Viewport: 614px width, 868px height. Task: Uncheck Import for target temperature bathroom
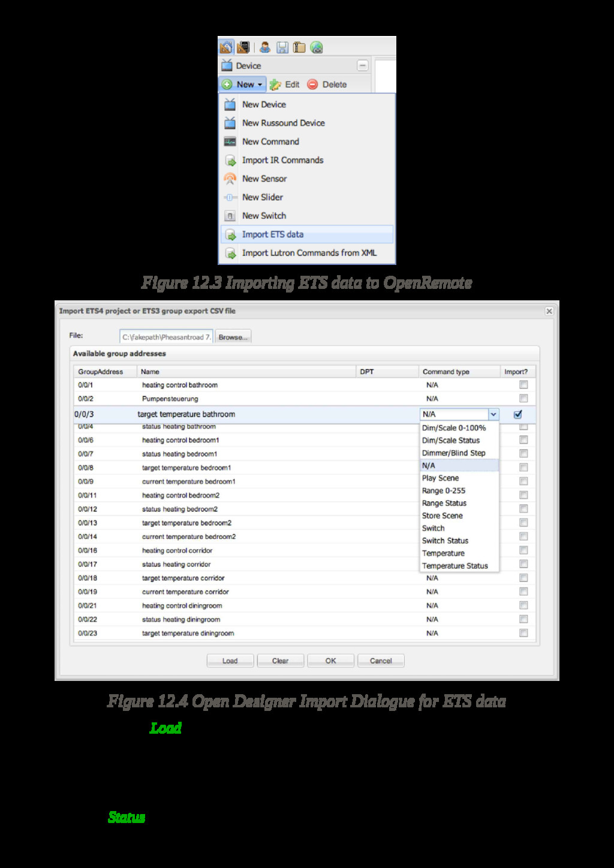[518, 414]
